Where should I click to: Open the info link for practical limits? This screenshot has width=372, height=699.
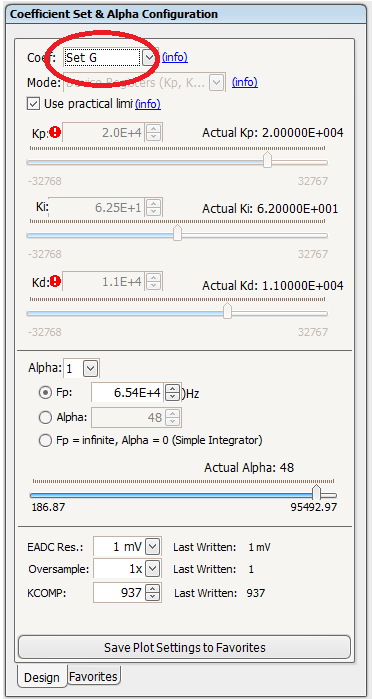(x=148, y=104)
